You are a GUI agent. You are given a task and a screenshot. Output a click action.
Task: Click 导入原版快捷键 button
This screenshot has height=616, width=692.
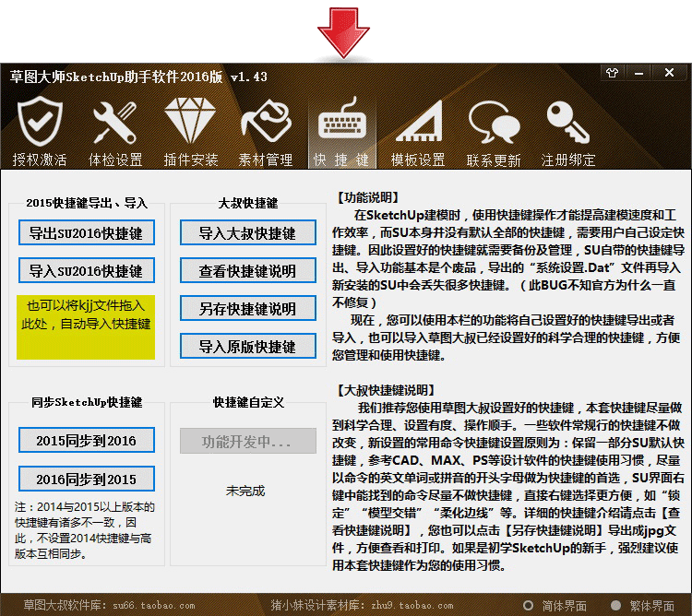(x=248, y=346)
